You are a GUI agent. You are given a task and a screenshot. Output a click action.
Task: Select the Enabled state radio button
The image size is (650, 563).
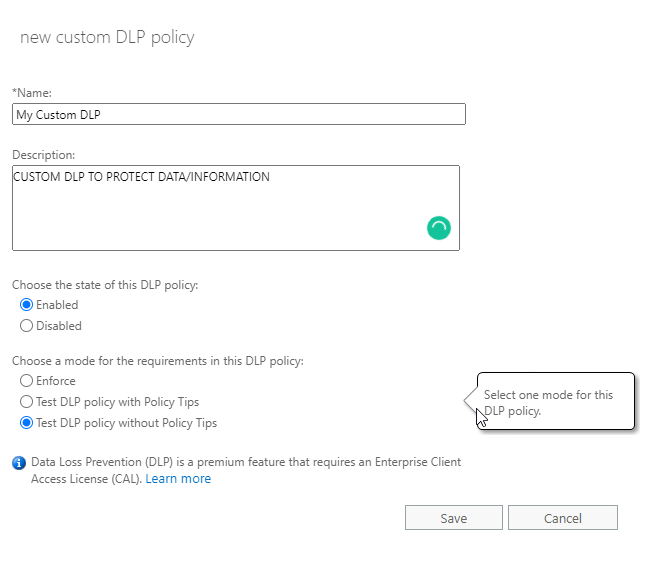tap(26, 305)
